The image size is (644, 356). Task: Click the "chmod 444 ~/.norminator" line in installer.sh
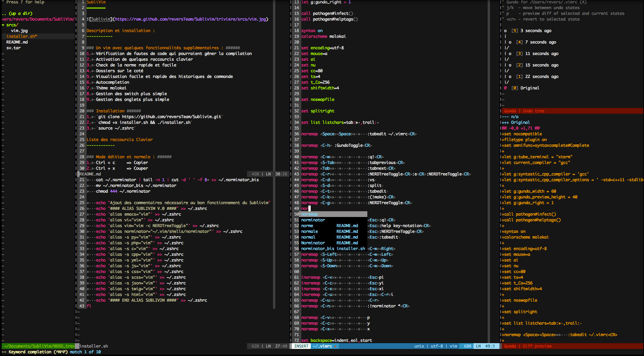(x=123, y=191)
